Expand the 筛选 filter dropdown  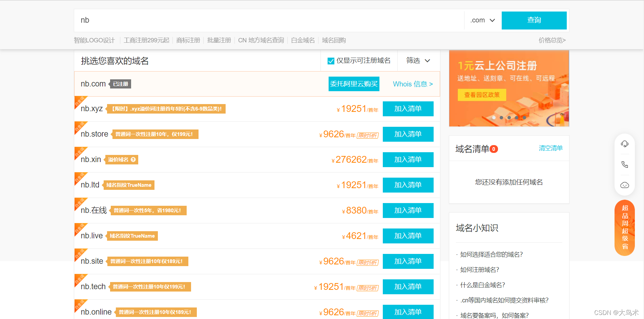point(418,61)
